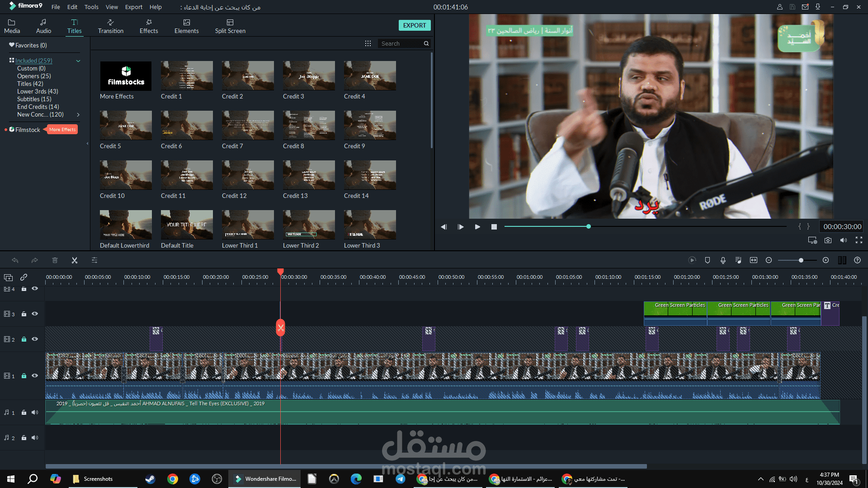The height and width of the screenshot is (488, 868).
Task: Stop the preview playback
Action: tap(494, 227)
